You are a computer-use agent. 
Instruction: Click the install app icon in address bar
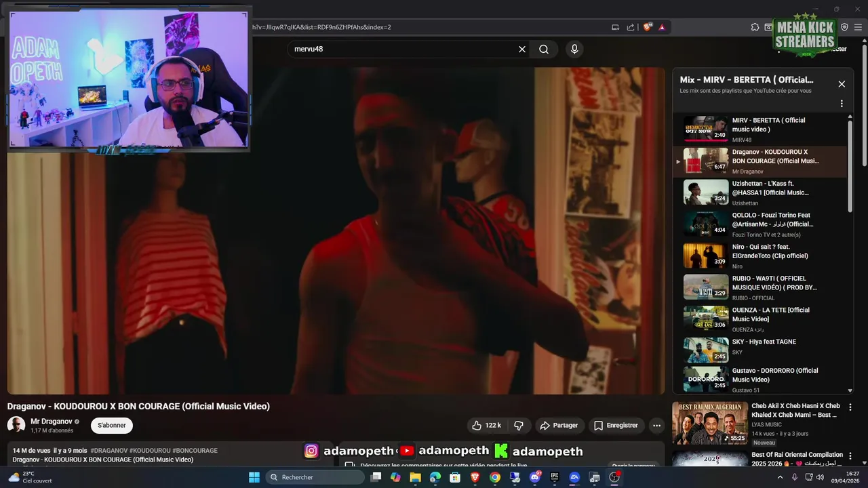pyautogui.click(x=615, y=27)
